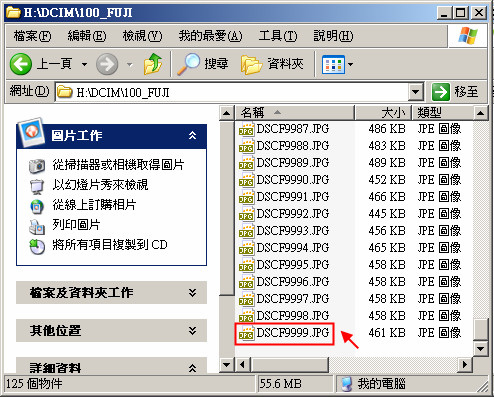The width and height of the screenshot is (494, 397).
Task: Click the JPG icon of DSCF9995.JPG
Action: (x=246, y=265)
